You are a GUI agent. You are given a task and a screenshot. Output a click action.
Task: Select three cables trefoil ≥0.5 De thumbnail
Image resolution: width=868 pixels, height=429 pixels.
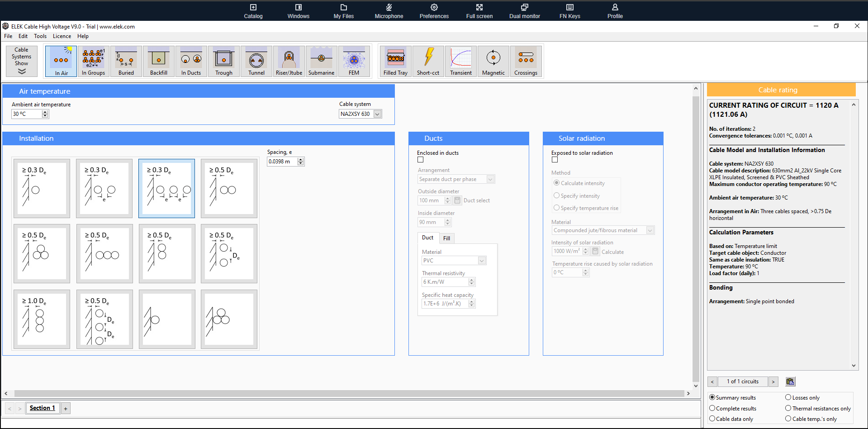pos(42,253)
